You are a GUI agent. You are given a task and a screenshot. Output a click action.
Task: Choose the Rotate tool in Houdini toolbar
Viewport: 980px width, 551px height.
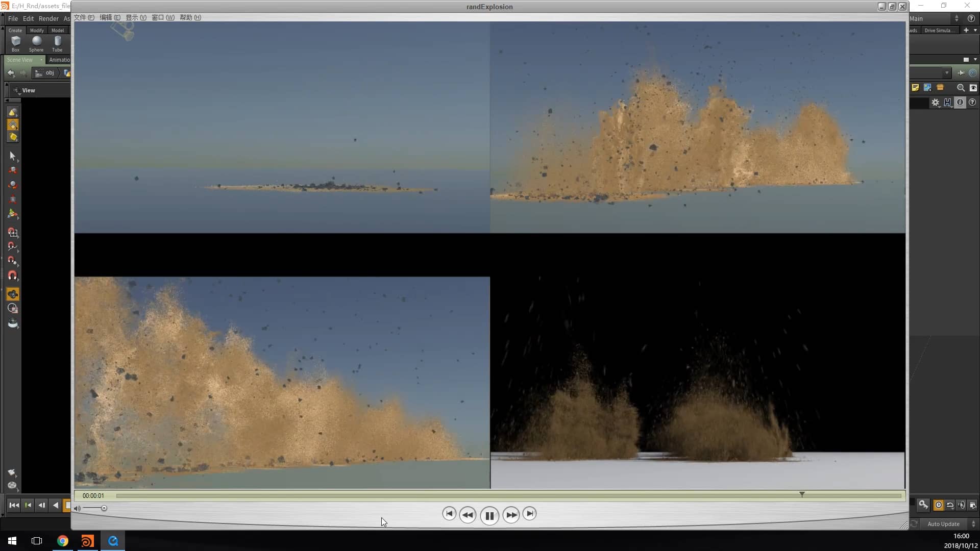[x=13, y=185]
